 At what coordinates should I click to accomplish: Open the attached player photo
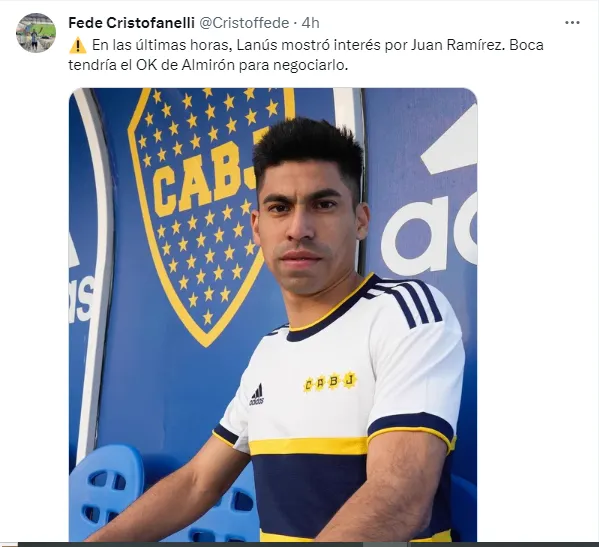coord(273,315)
